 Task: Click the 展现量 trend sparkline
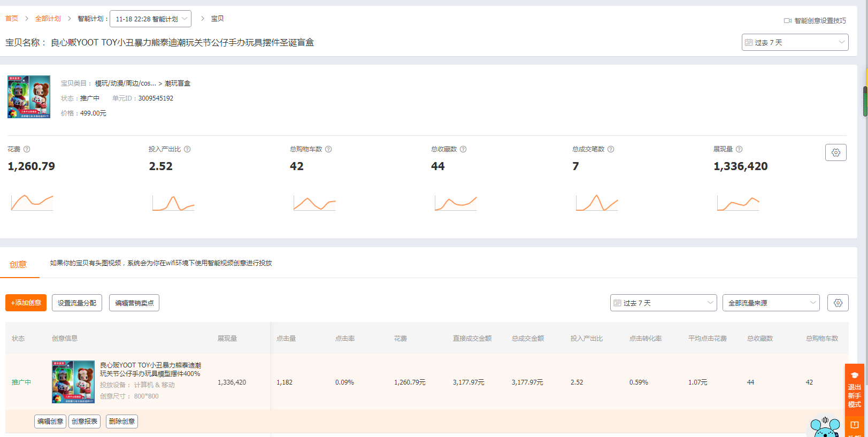click(738, 203)
